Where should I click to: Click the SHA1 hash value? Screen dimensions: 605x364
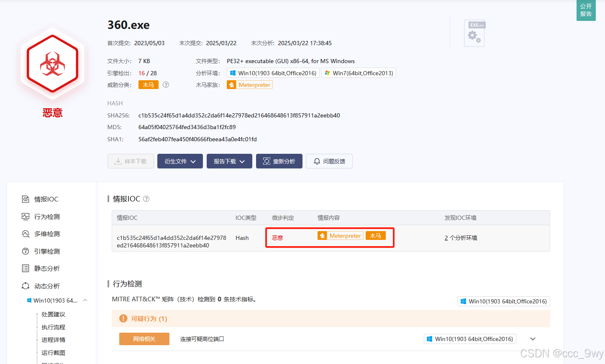click(x=197, y=139)
